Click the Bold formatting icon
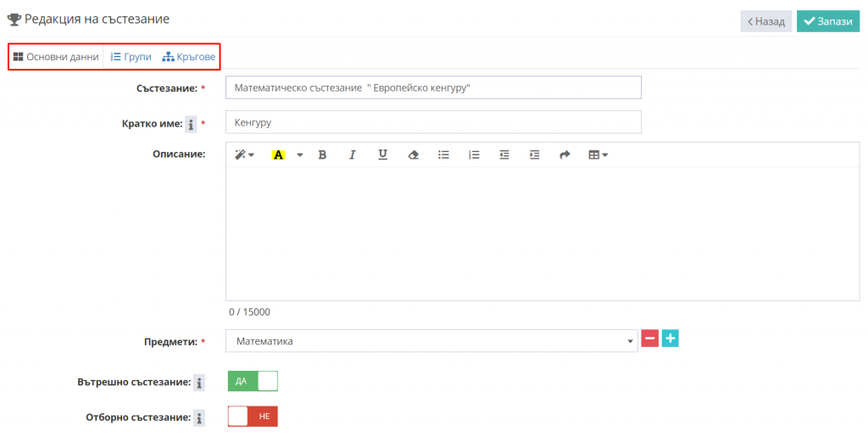Viewport: 868px width, 437px height. click(x=322, y=155)
